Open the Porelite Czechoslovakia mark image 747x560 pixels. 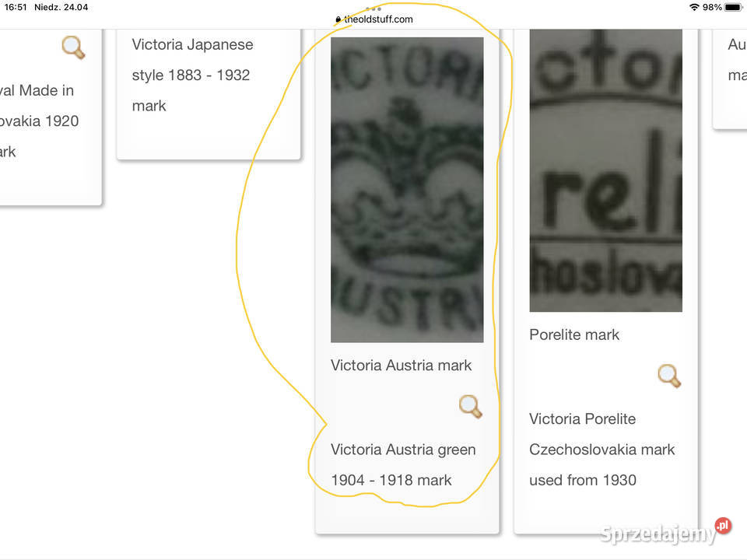[x=605, y=170]
